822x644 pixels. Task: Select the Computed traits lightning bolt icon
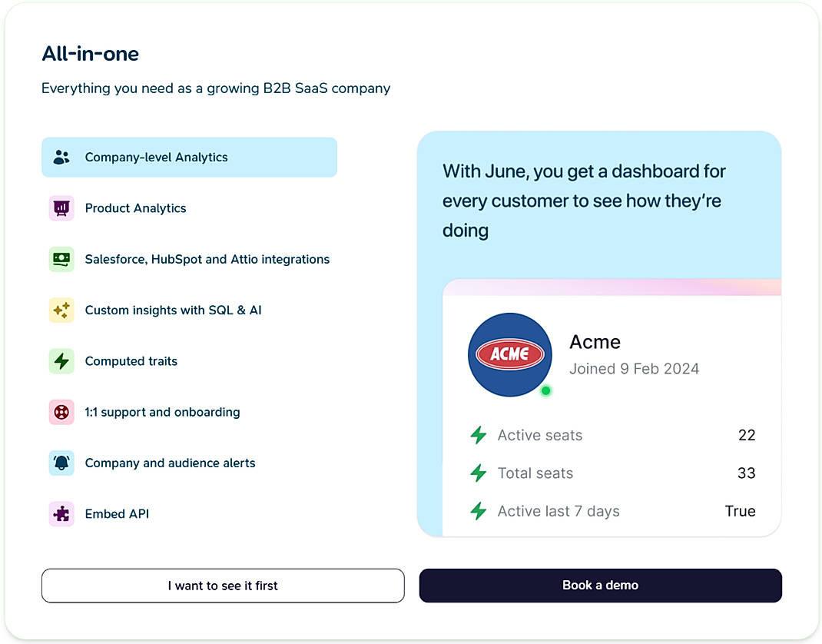coord(61,360)
